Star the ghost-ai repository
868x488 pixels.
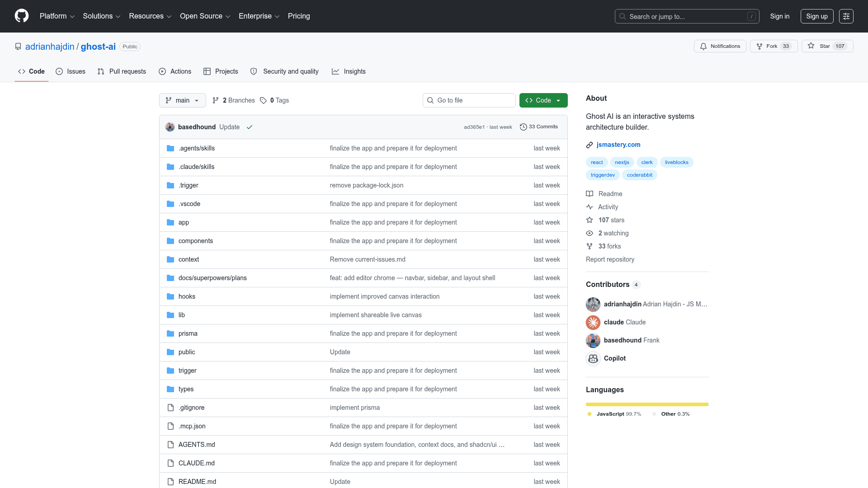(827, 46)
